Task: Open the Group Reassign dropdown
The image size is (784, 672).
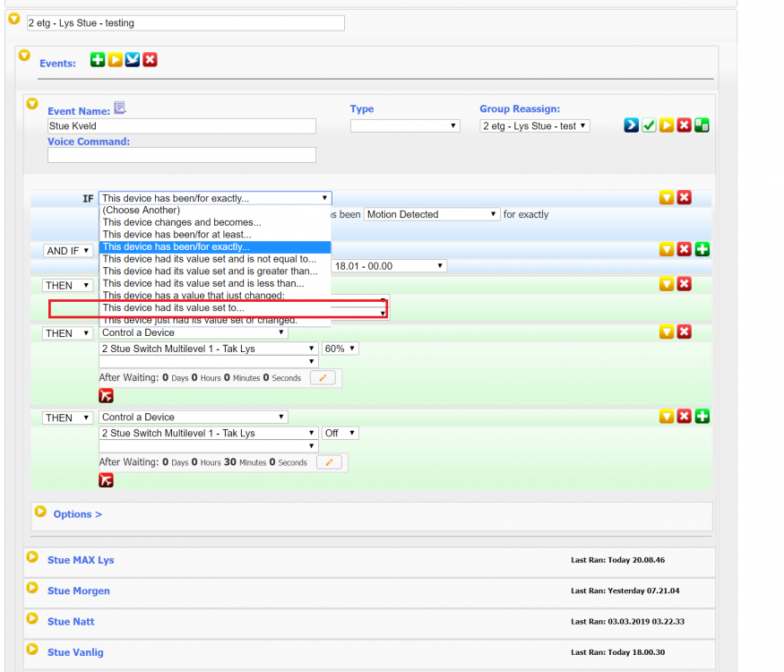Action: [534, 126]
